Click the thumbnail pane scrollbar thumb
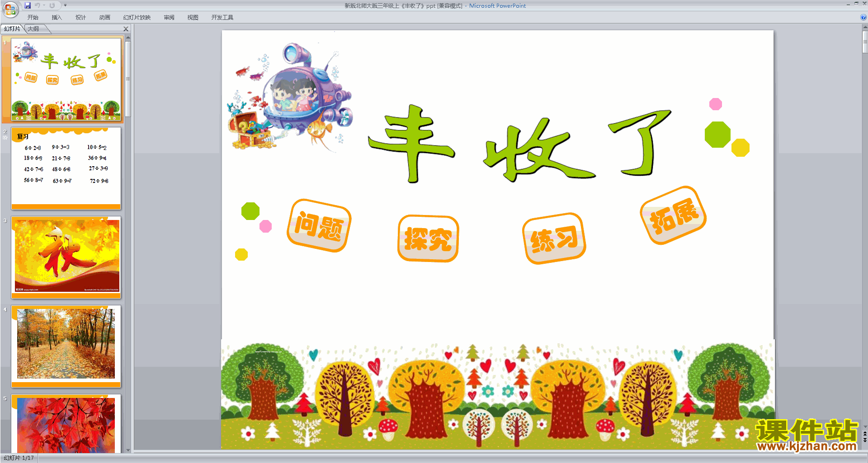Viewport: 868px width, 463px height. [x=128, y=79]
